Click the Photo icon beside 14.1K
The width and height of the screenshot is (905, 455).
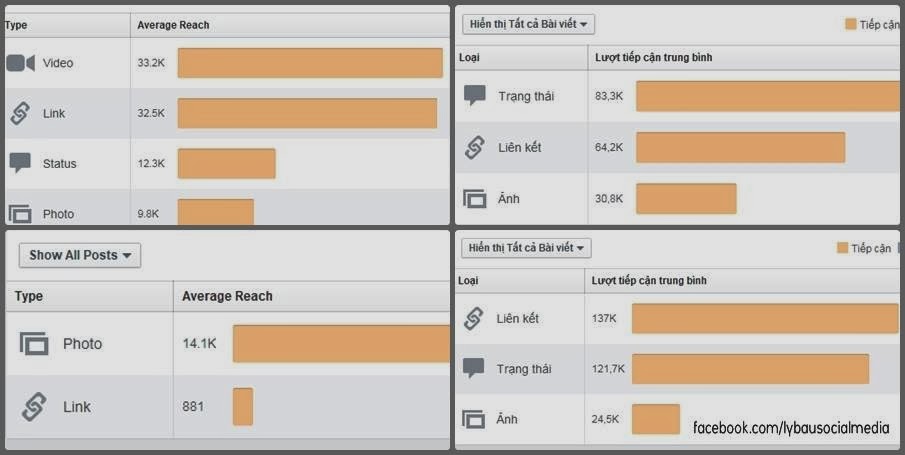(34, 344)
